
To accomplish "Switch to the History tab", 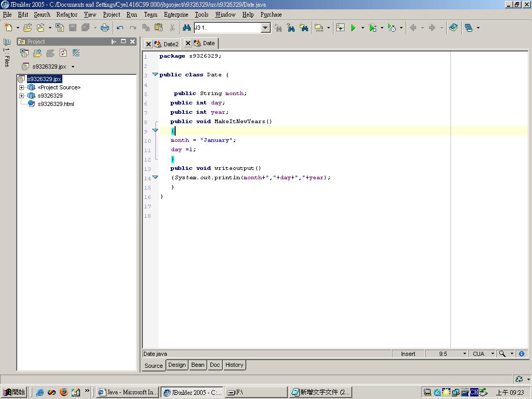I will [x=234, y=365].
